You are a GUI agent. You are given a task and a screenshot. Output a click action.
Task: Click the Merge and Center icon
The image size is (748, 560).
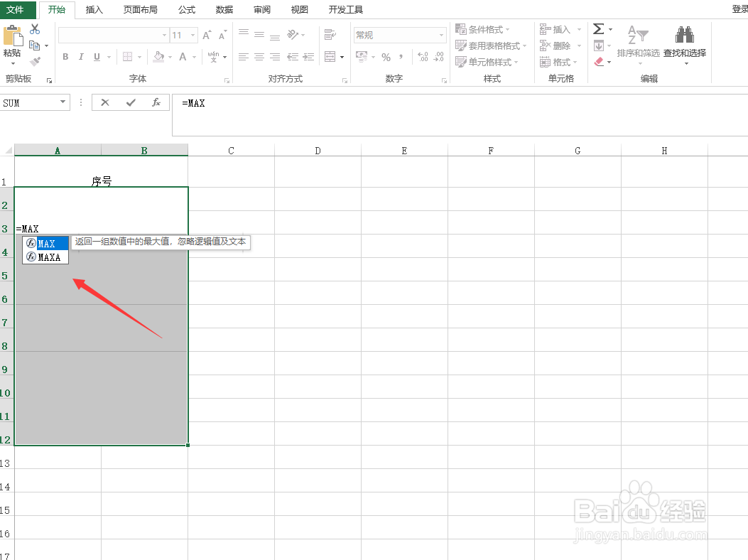pyautogui.click(x=330, y=57)
